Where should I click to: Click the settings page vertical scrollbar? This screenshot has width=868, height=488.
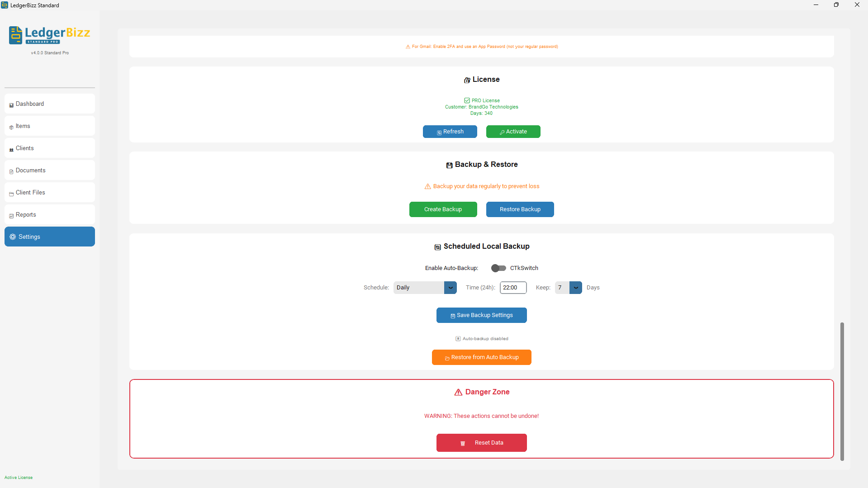coord(842,392)
